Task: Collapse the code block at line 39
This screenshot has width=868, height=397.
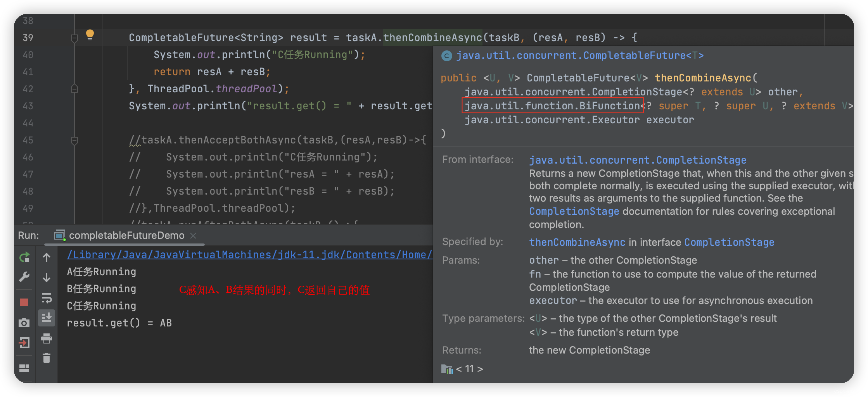Action: click(74, 38)
